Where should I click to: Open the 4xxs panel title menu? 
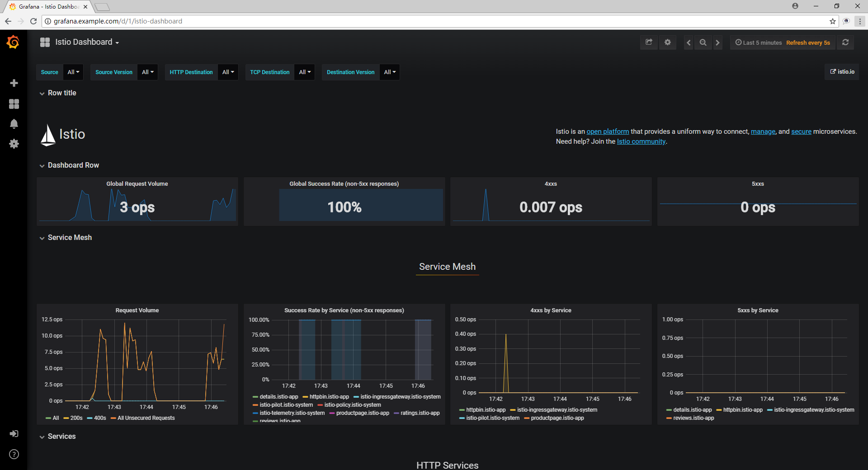(x=551, y=184)
